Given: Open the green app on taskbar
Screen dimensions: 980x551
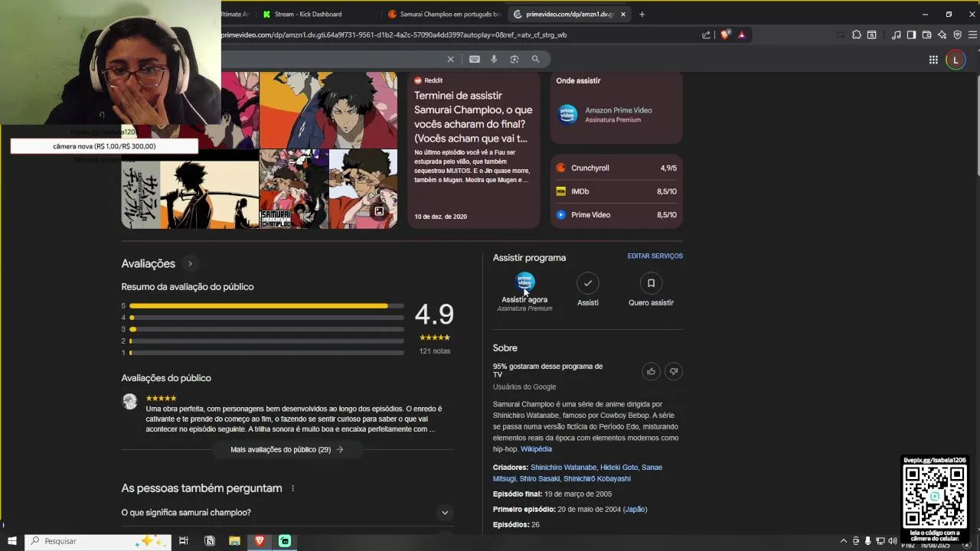Looking at the screenshot, I should tap(285, 541).
